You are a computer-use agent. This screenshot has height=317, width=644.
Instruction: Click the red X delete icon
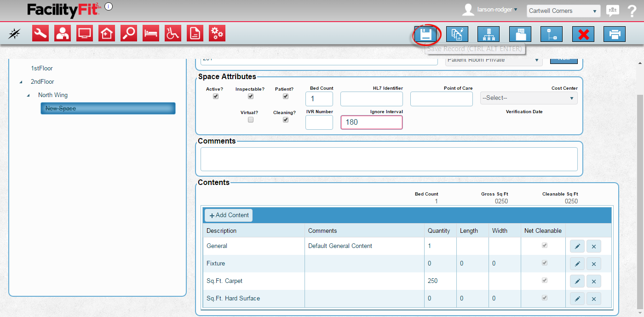[583, 35]
